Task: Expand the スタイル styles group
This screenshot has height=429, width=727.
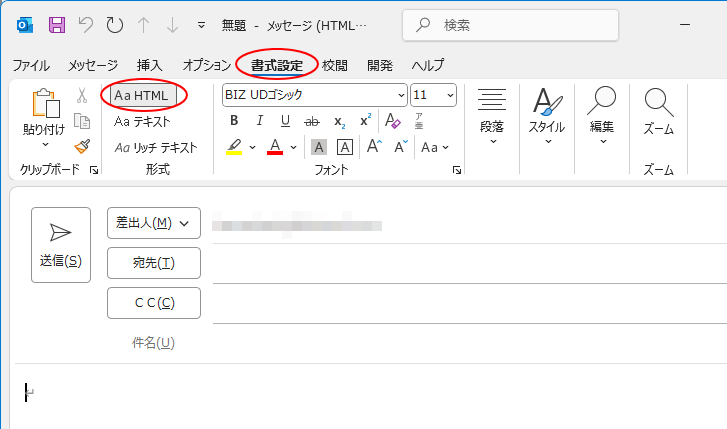Action: [547, 116]
